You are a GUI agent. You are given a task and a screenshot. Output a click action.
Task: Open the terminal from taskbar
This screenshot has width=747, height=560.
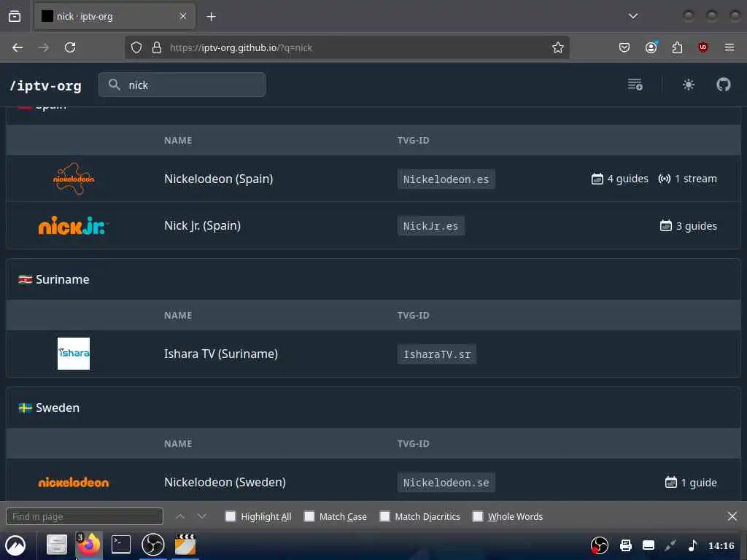(121, 545)
